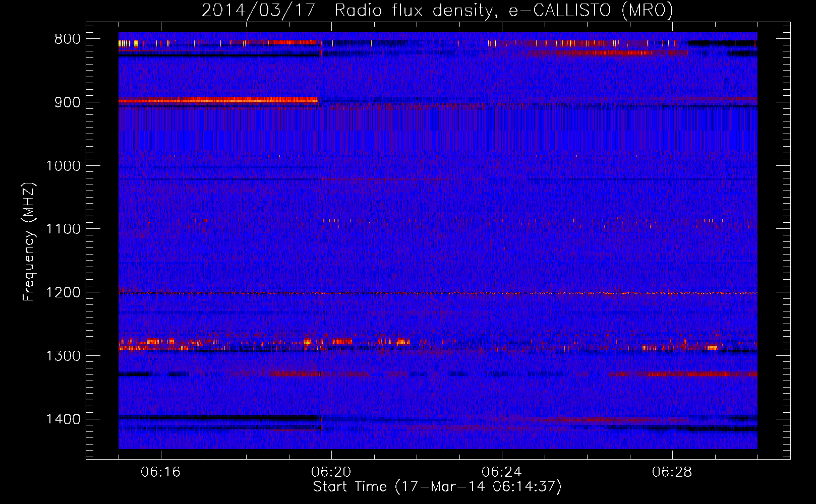Click the 1400 frequency tick label

tap(63, 419)
